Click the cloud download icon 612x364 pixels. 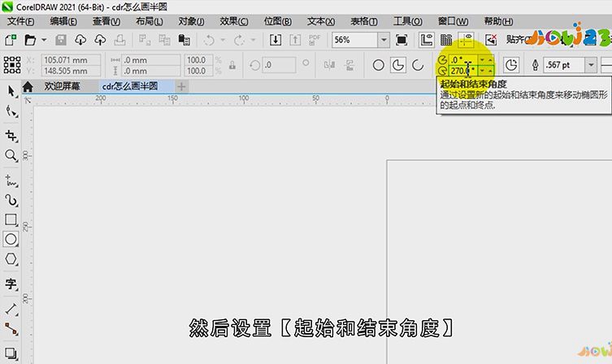[x=80, y=40]
